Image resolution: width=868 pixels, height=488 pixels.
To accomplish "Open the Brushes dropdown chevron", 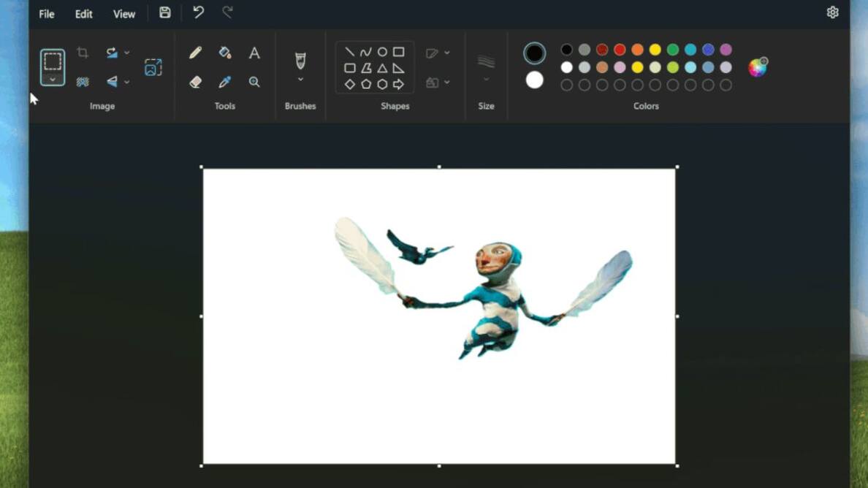I will (300, 80).
